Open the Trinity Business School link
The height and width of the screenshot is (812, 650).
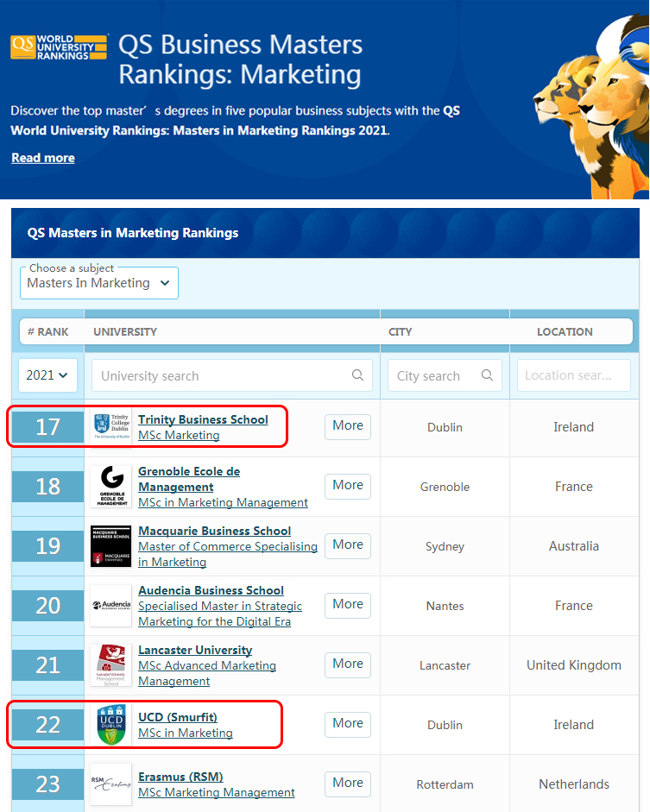[203, 419]
